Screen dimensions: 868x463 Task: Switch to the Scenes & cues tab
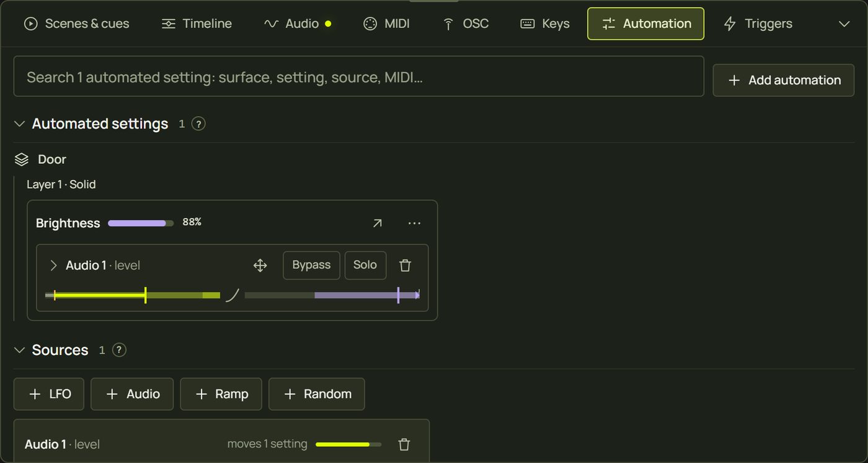76,24
